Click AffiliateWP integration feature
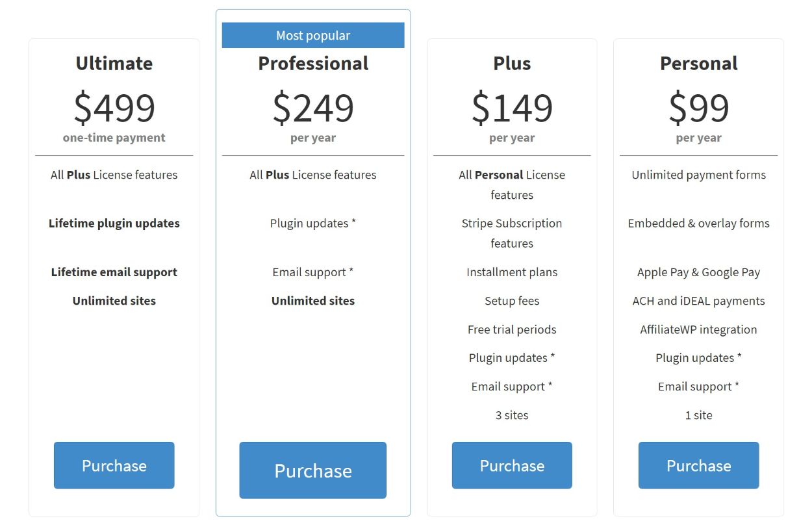Viewport: 812px width, 525px height. pyautogui.click(x=698, y=329)
